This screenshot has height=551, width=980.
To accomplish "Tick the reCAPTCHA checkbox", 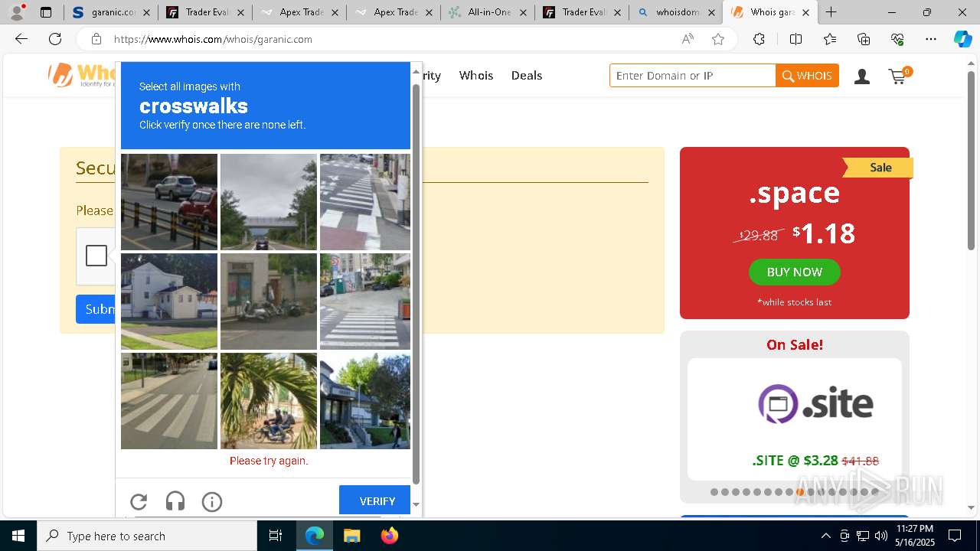I will tap(96, 256).
